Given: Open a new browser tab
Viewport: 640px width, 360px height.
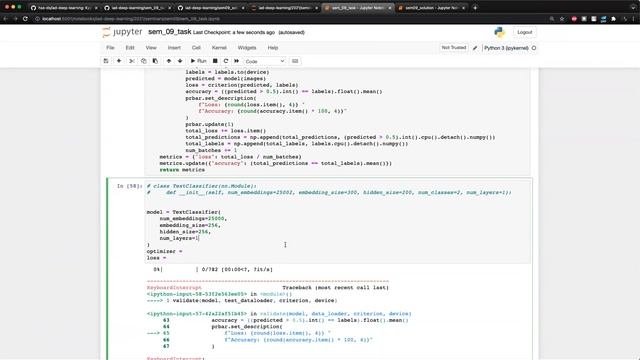Looking at the screenshot, I should pos(475,8).
